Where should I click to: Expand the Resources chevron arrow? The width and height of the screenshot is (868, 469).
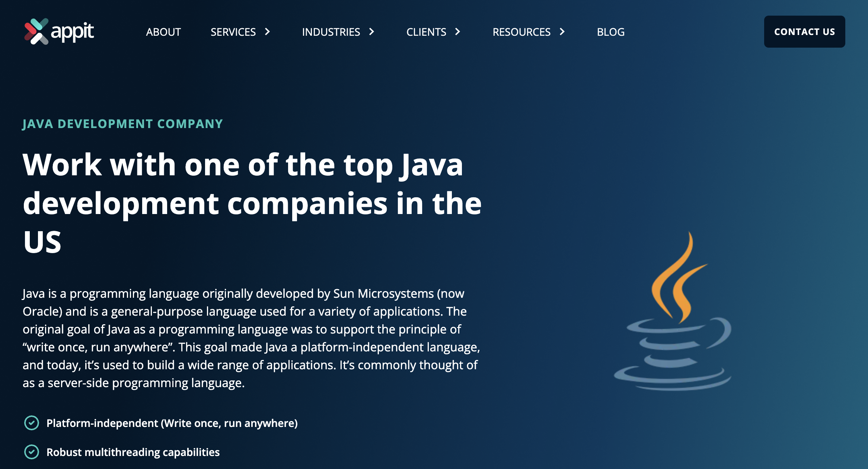562,32
